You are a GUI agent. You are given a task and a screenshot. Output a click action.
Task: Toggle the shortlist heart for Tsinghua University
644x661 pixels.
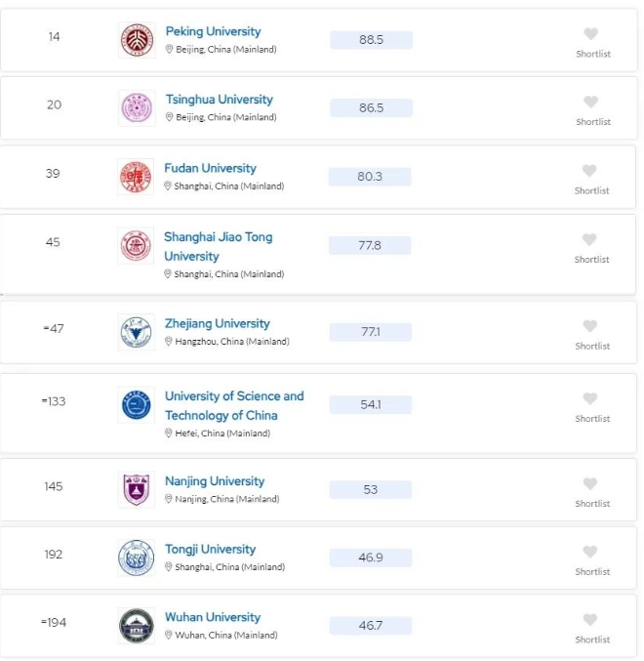click(x=590, y=102)
